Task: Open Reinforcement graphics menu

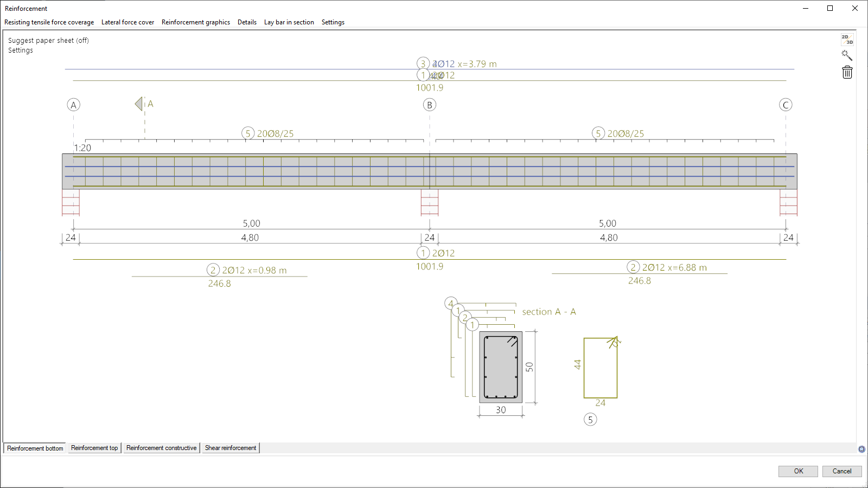Action: [x=196, y=22]
